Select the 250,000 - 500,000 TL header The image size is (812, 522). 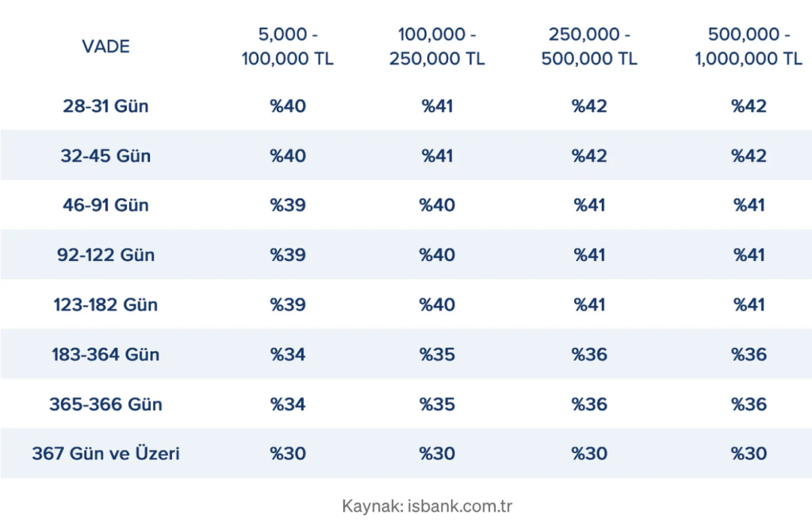click(589, 47)
